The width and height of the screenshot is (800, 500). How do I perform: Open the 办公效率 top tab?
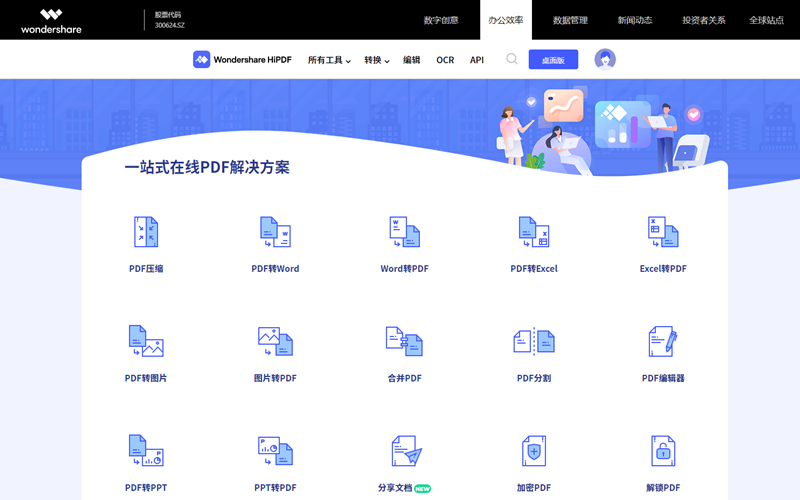click(x=505, y=20)
